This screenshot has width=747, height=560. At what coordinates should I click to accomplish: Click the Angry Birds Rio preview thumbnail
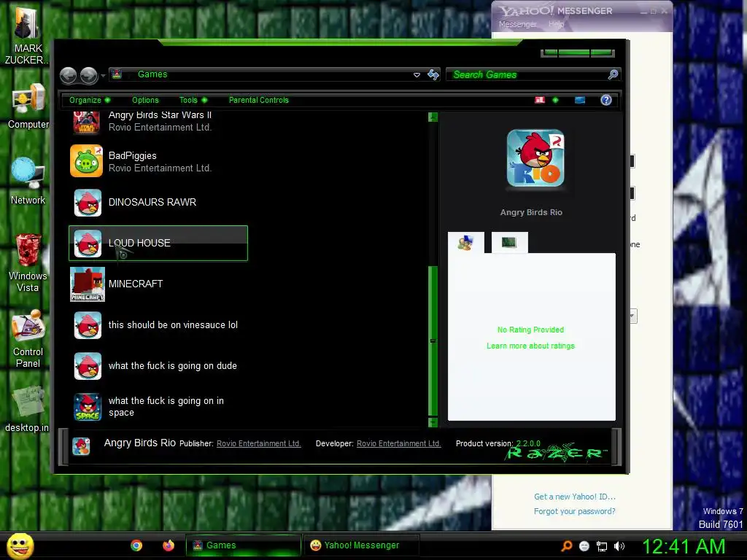(x=535, y=158)
